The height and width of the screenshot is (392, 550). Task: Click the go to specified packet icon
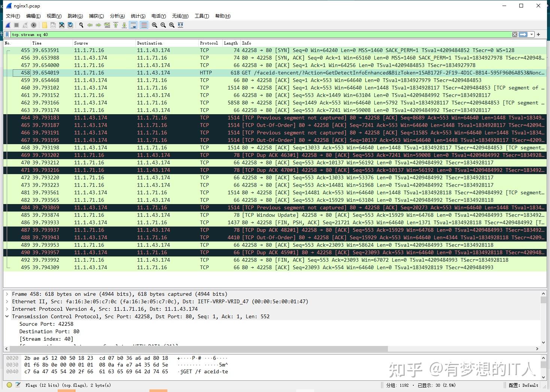click(x=107, y=25)
